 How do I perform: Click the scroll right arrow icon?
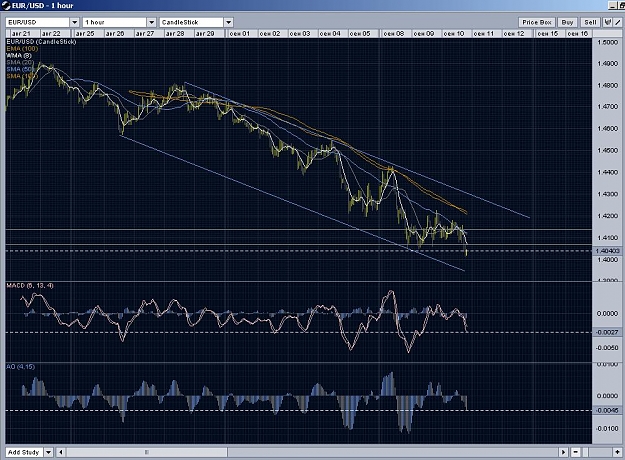pyautogui.click(x=563, y=452)
